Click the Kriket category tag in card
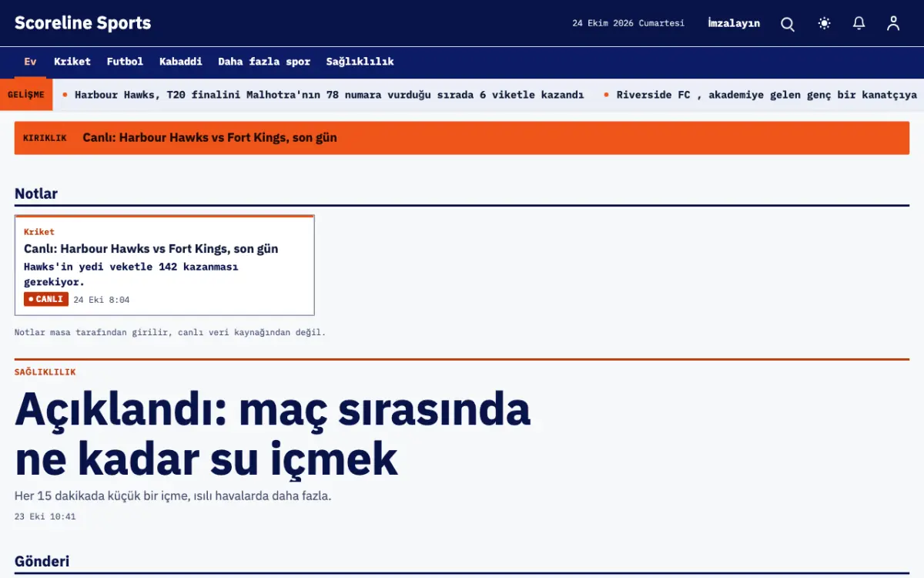This screenshot has width=924, height=578. pos(39,231)
